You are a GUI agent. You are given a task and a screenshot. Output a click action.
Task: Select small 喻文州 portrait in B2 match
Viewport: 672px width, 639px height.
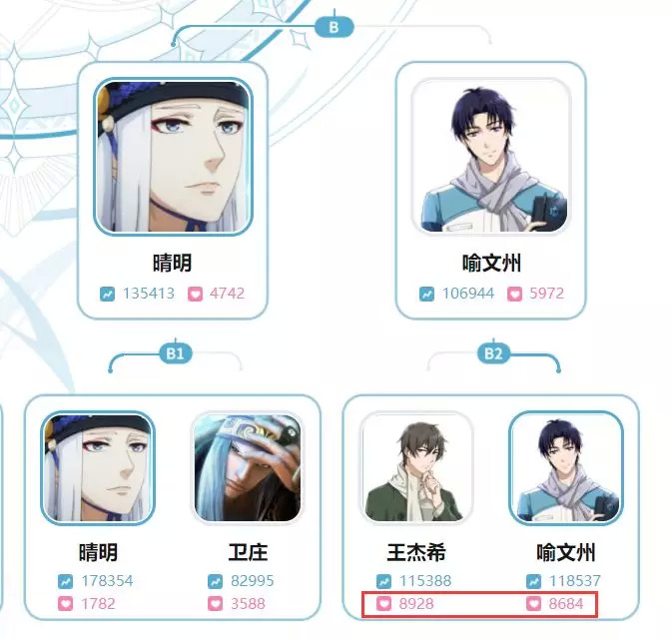566,468
